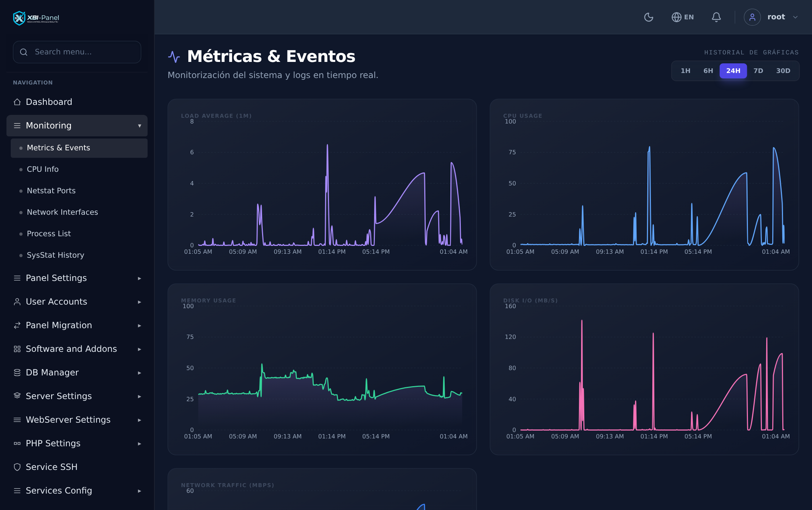Viewport: 812px width, 510px height.
Task: Click the Métricas & Eventos title
Action: [x=271, y=57]
